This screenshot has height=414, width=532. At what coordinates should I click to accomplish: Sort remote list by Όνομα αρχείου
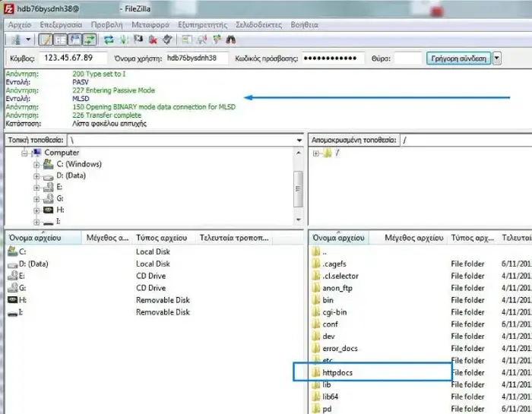[339, 238]
